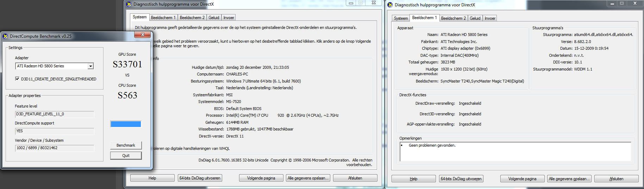Click the DirectX icon in the middle DxDiag title bar
Screen dimensions: 644x189
129,4
